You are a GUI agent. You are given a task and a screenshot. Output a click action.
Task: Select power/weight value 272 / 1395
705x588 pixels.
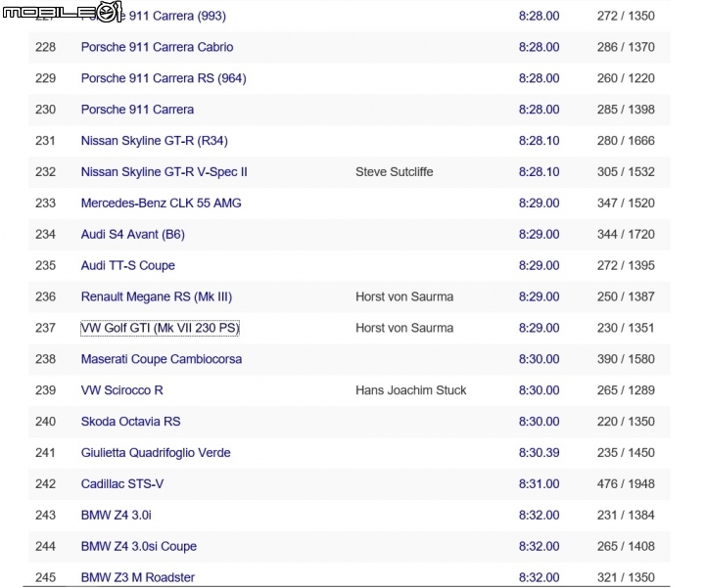[626, 265]
